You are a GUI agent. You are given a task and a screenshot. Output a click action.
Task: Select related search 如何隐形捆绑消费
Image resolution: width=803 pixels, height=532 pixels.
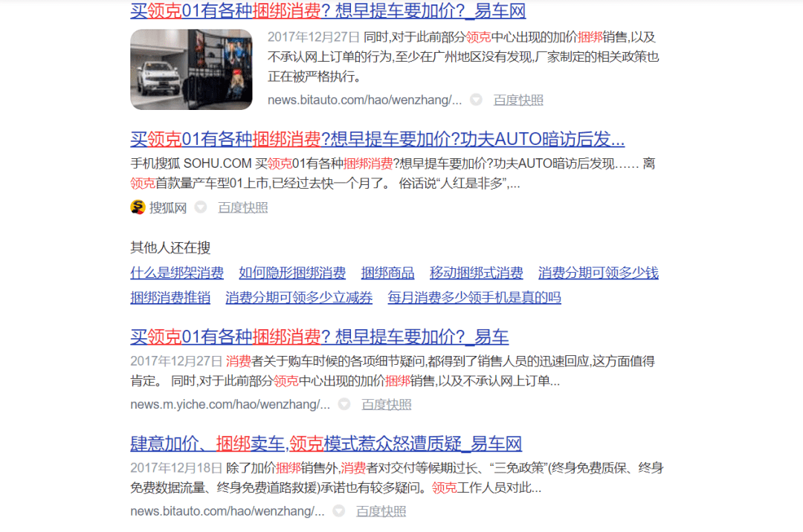292,273
